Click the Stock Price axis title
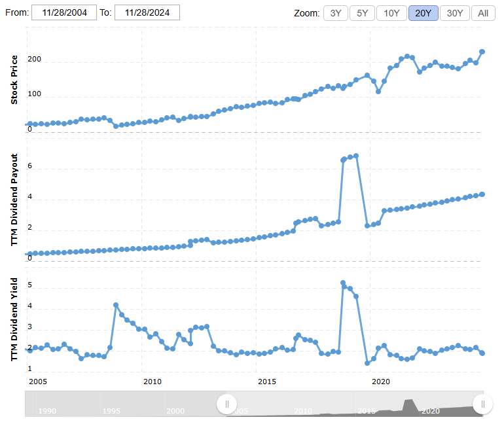 tap(14, 80)
